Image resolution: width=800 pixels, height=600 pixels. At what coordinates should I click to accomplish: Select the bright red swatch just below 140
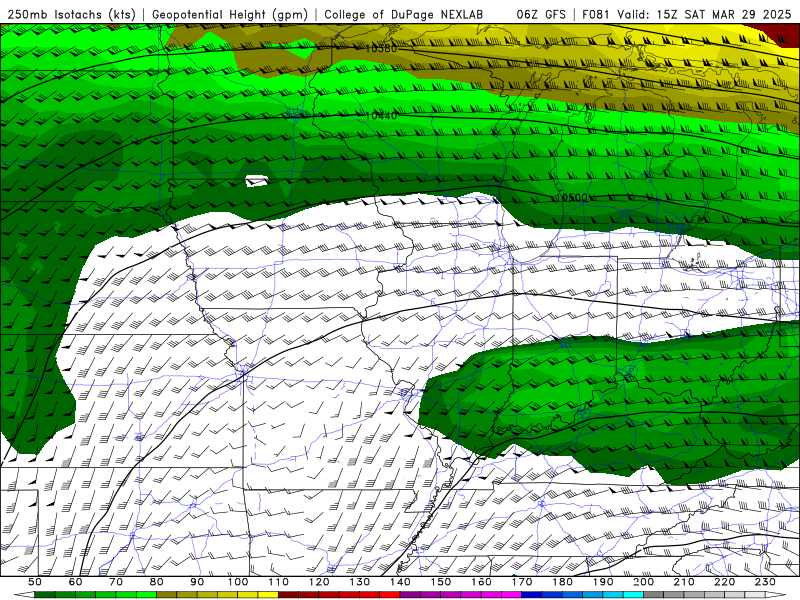390,595
